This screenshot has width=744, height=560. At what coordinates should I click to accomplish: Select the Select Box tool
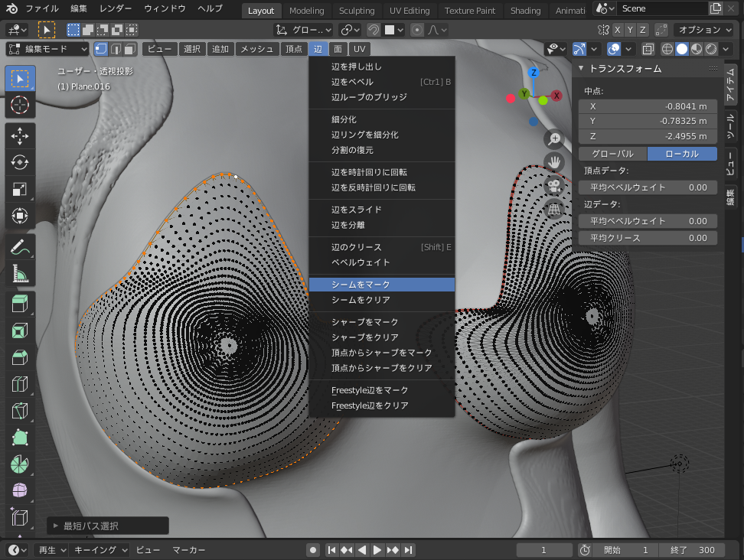pyautogui.click(x=20, y=79)
